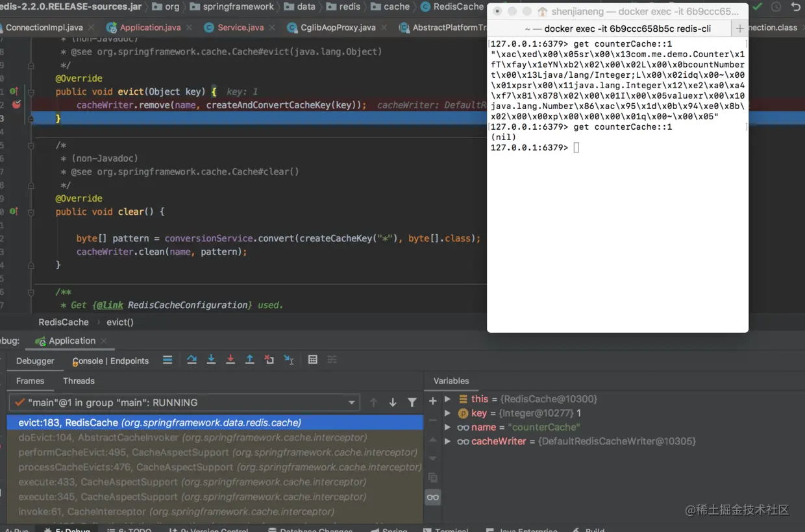Select the Frames tab

pos(30,381)
